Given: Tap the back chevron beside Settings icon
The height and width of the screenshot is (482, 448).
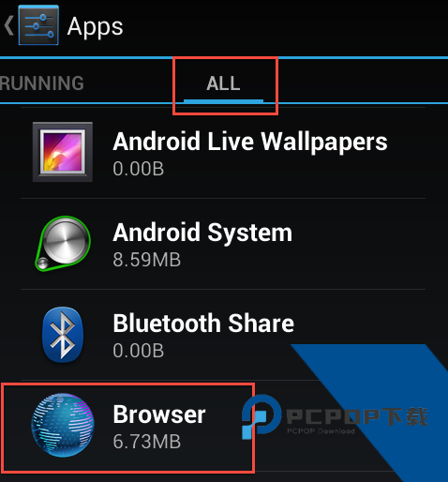Looking at the screenshot, I should 8,26.
